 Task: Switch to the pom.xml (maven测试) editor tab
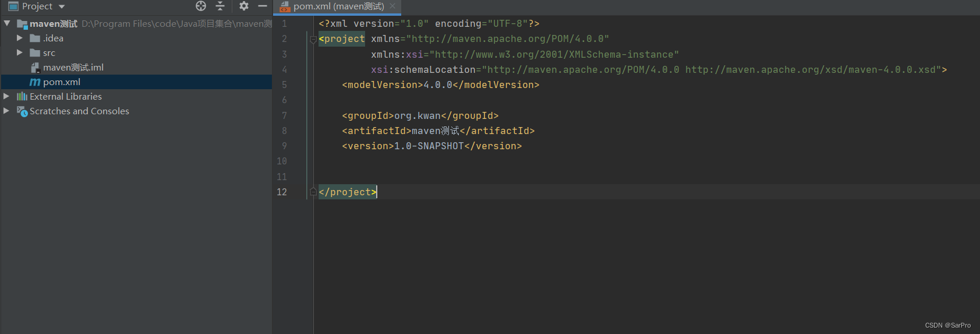point(338,6)
